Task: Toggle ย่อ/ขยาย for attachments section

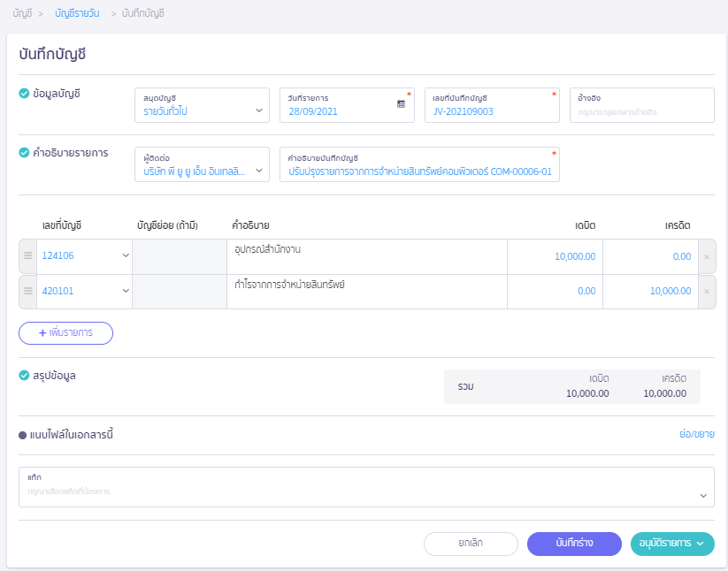Action: tap(696, 435)
